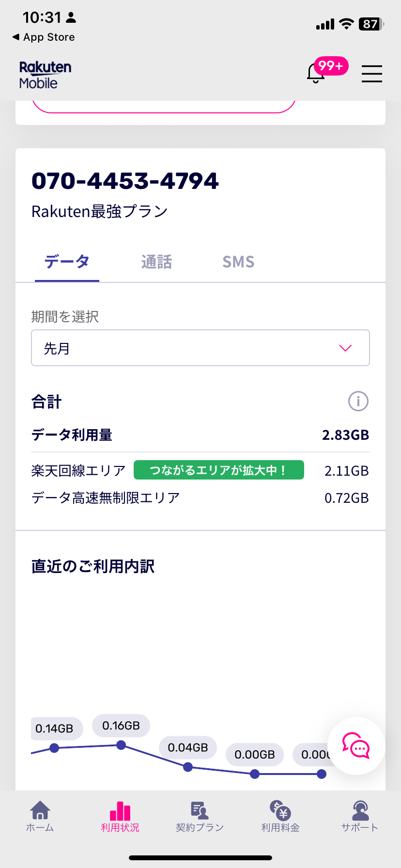Switch to the データ tab
This screenshot has height=868, width=401.
pyautogui.click(x=67, y=262)
